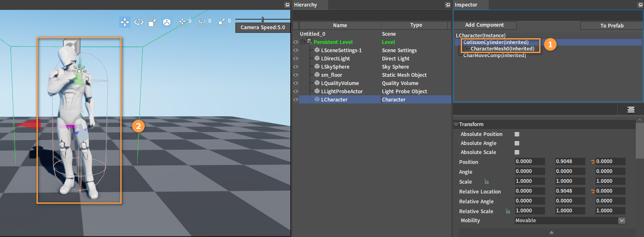The image size is (644, 237).
Task: Hide LQualityVolume using its eye icon
Action: (295, 83)
